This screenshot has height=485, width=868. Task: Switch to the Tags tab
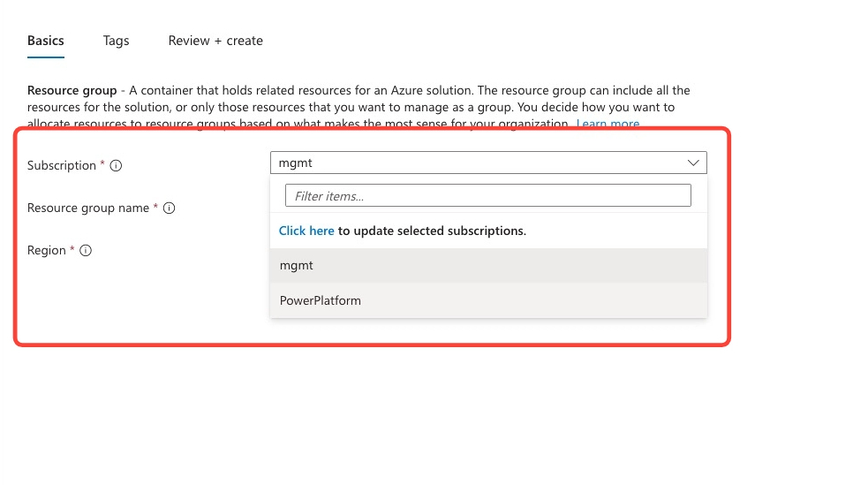(116, 41)
